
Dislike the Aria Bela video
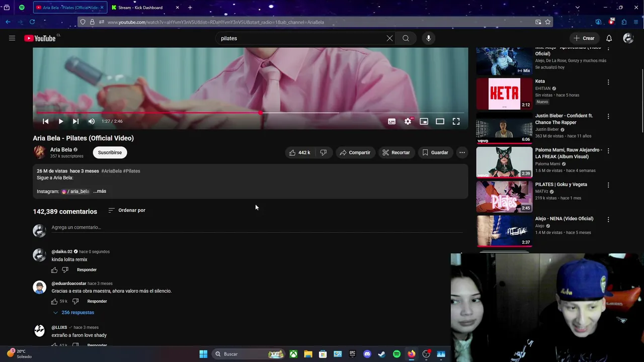point(324,152)
